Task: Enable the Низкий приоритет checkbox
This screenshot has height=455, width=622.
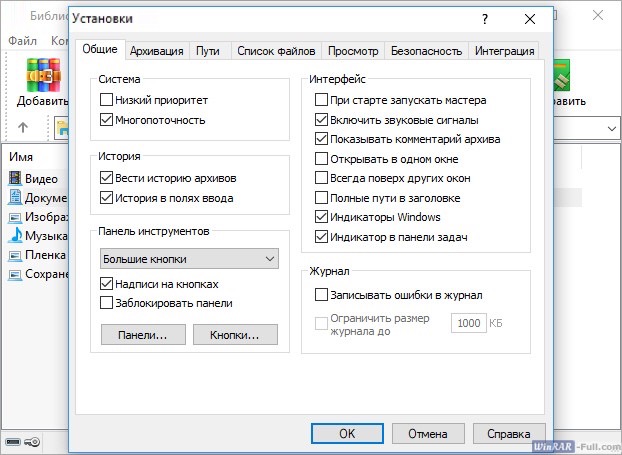Action: [106, 100]
